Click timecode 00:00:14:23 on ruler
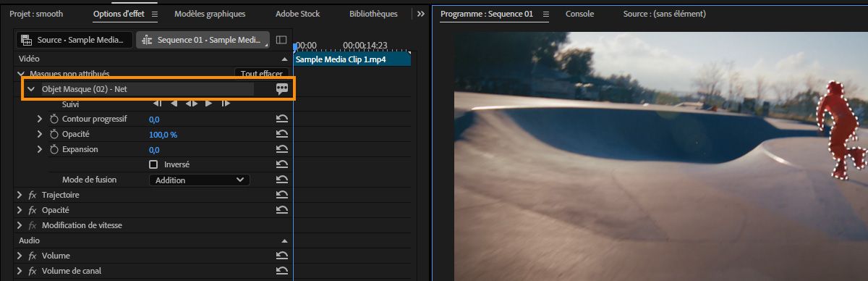The height and width of the screenshot is (281, 868). click(365, 45)
